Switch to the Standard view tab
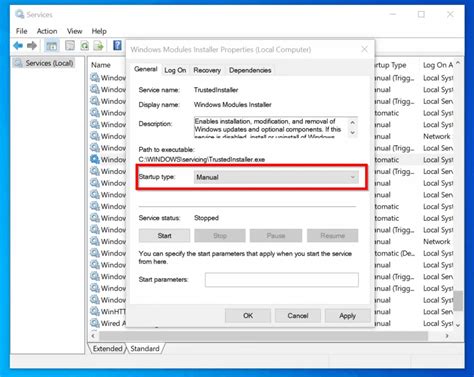The width and height of the screenshot is (474, 377). [x=145, y=349]
